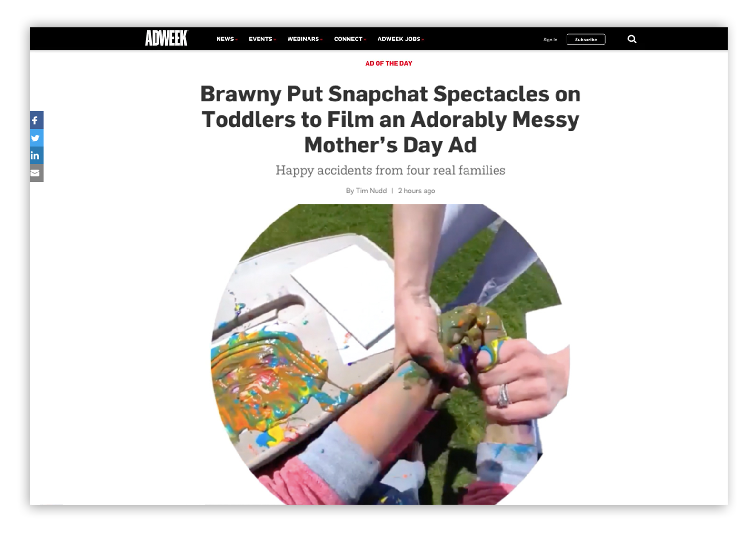756x545 pixels.
Task: Click the News menu label
Action: point(225,39)
